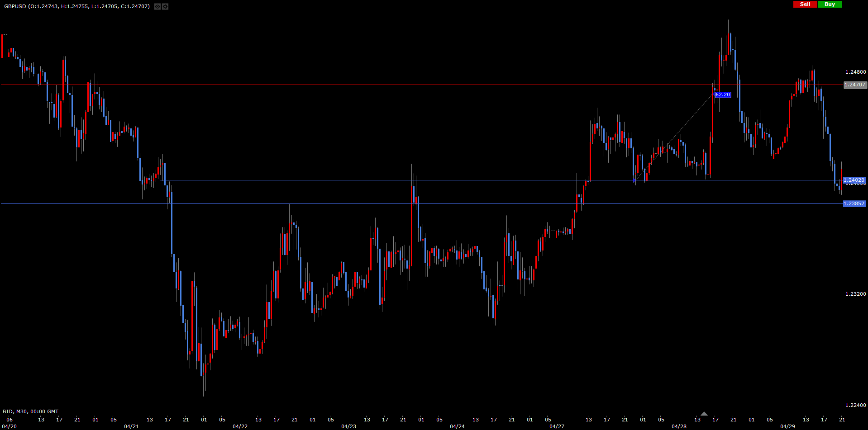
Task: Click the red Sell button
Action: pos(805,4)
